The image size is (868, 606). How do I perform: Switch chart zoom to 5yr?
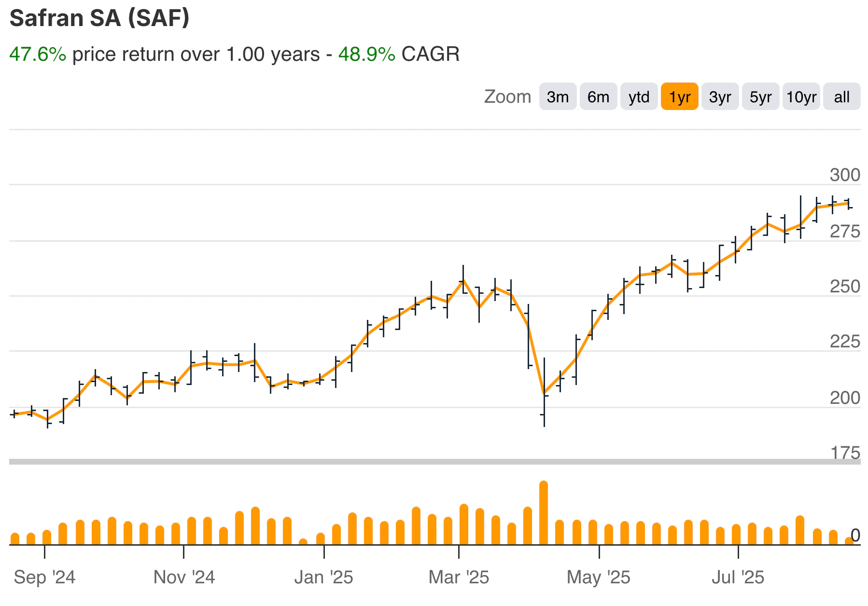pyautogui.click(x=760, y=96)
